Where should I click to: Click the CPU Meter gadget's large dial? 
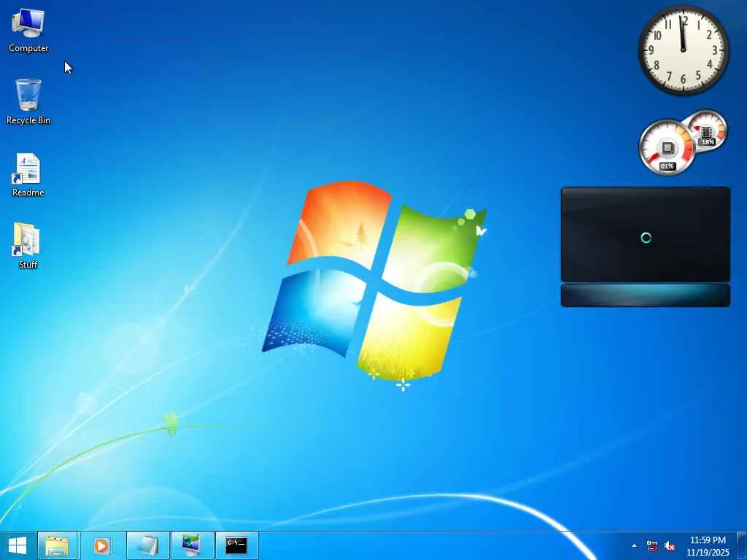(666, 147)
